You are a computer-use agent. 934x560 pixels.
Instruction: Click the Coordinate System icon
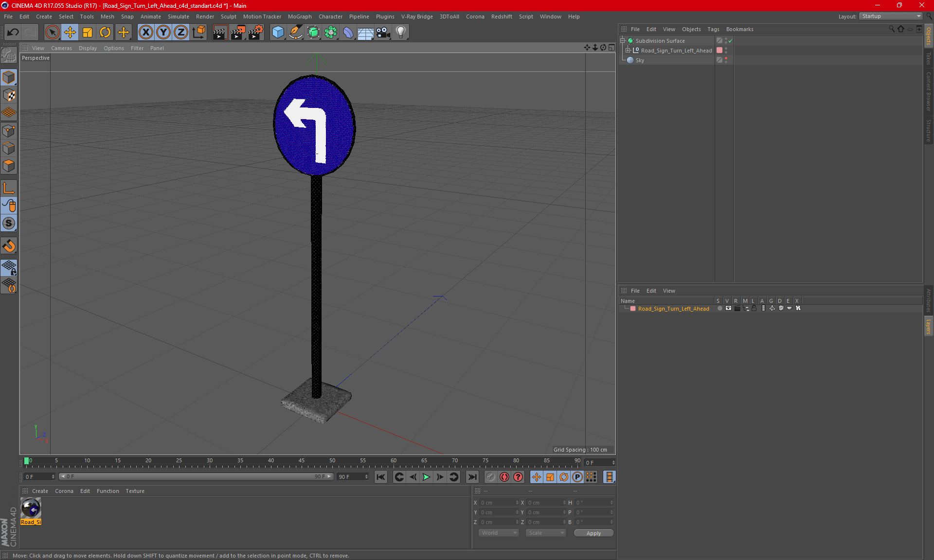(x=198, y=32)
